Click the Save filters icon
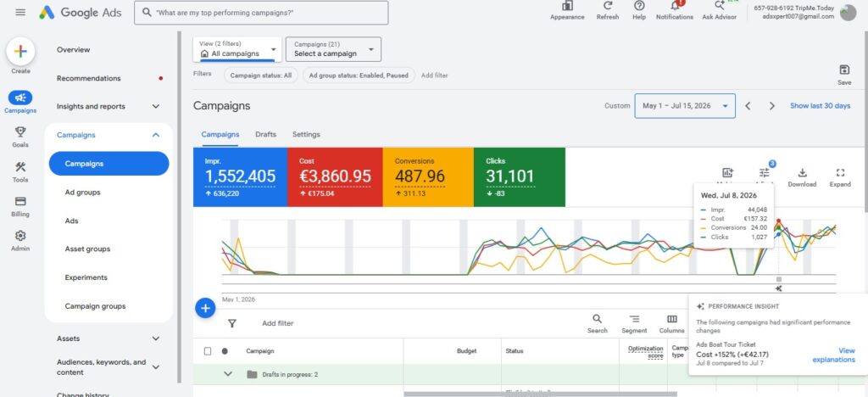 click(844, 75)
